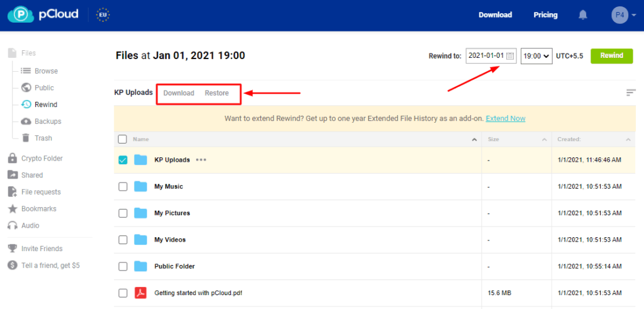Viewport: 644px width, 309px height.
Task: Check the My Pictures checkbox
Action: (123, 213)
